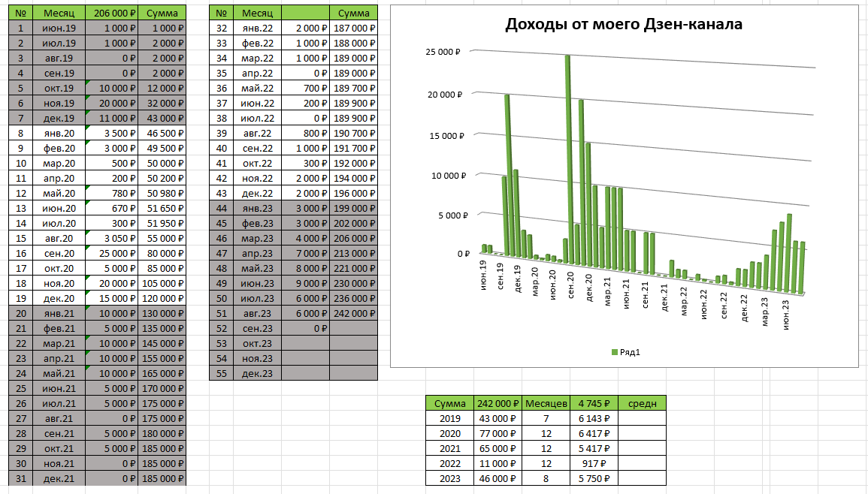Click the yearly total "43 000 ₽" for 2019
Viewport: 868px width, 494px height.
click(498, 419)
